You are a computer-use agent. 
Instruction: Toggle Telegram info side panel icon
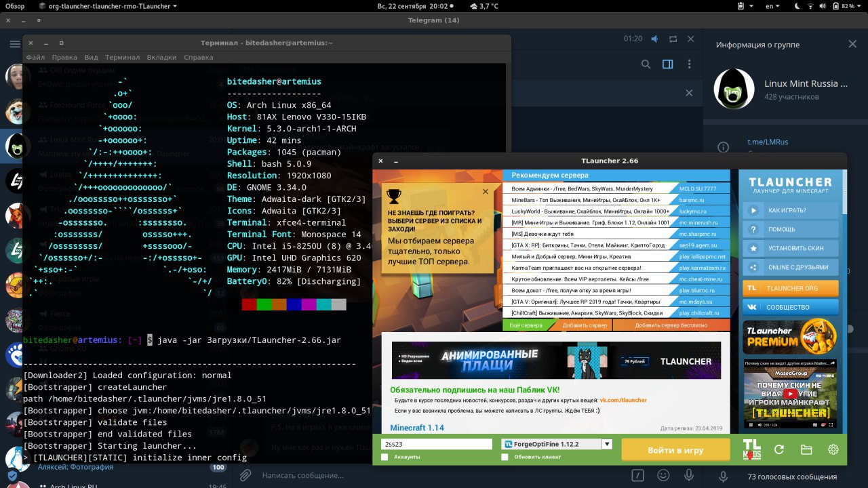668,64
